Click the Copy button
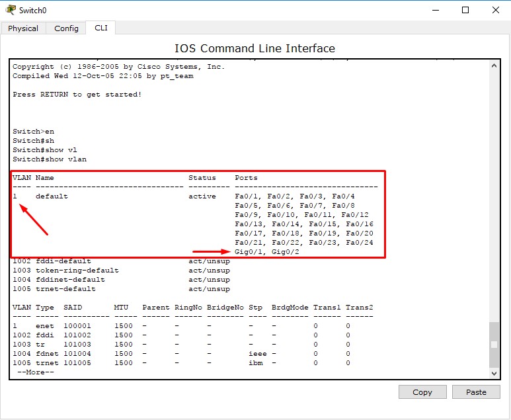This screenshot has width=511, height=420. pos(422,392)
